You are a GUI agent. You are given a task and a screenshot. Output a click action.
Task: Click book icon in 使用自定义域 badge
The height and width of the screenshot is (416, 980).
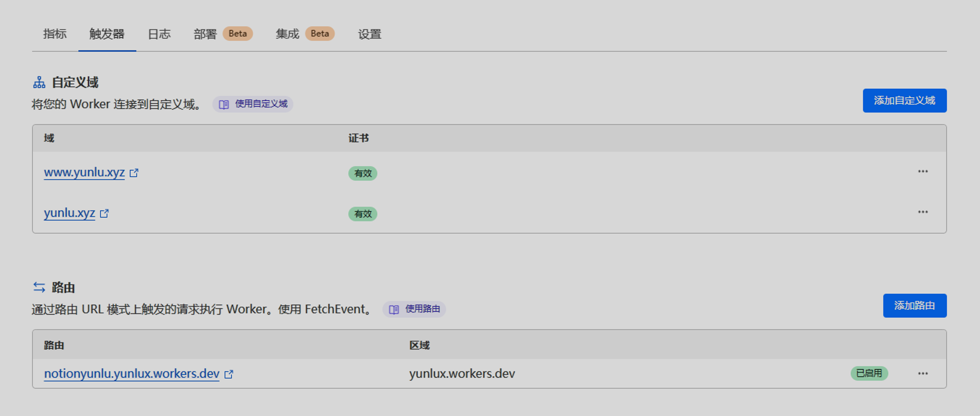point(223,104)
